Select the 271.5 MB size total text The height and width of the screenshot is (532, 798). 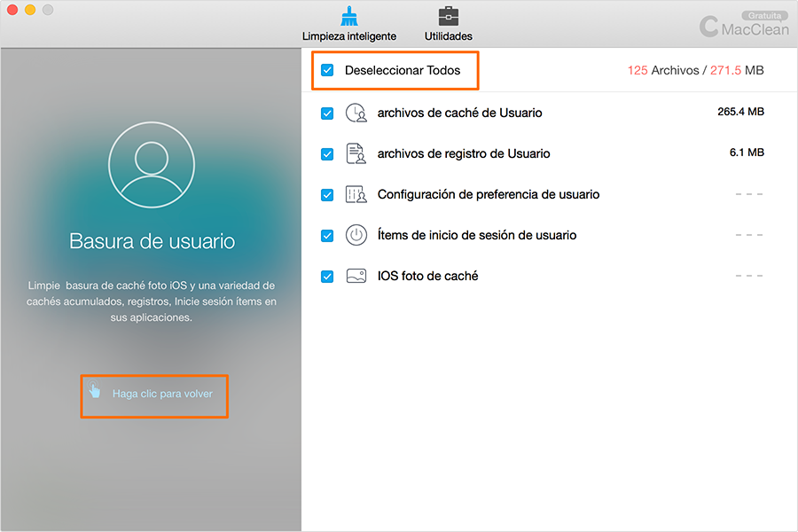coord(737,70)
